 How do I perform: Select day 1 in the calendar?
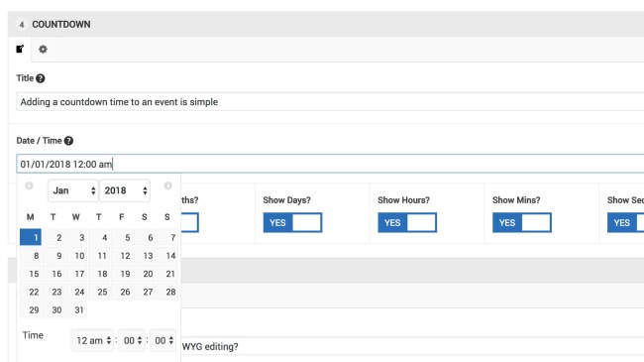(31, 237)
